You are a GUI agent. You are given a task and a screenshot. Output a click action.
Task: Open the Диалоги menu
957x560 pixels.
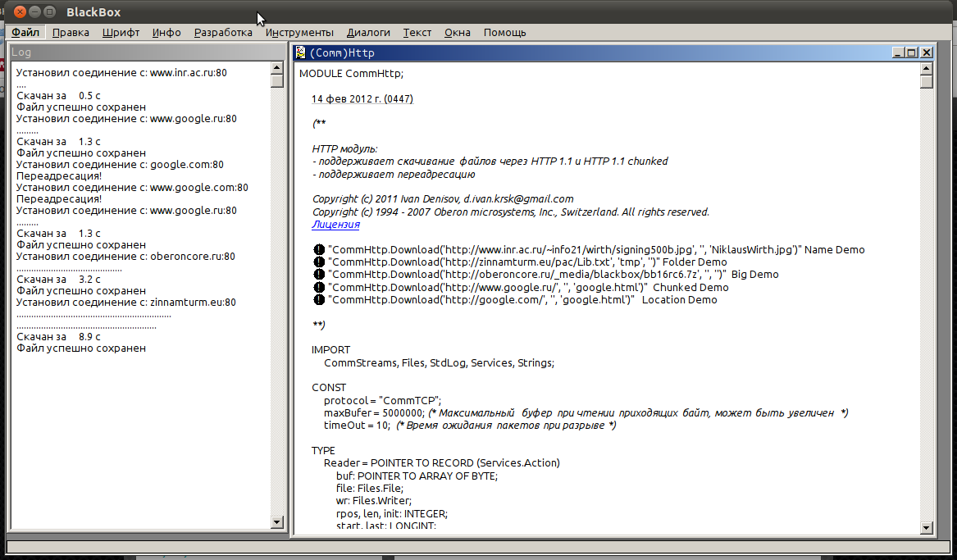(368, 33)
